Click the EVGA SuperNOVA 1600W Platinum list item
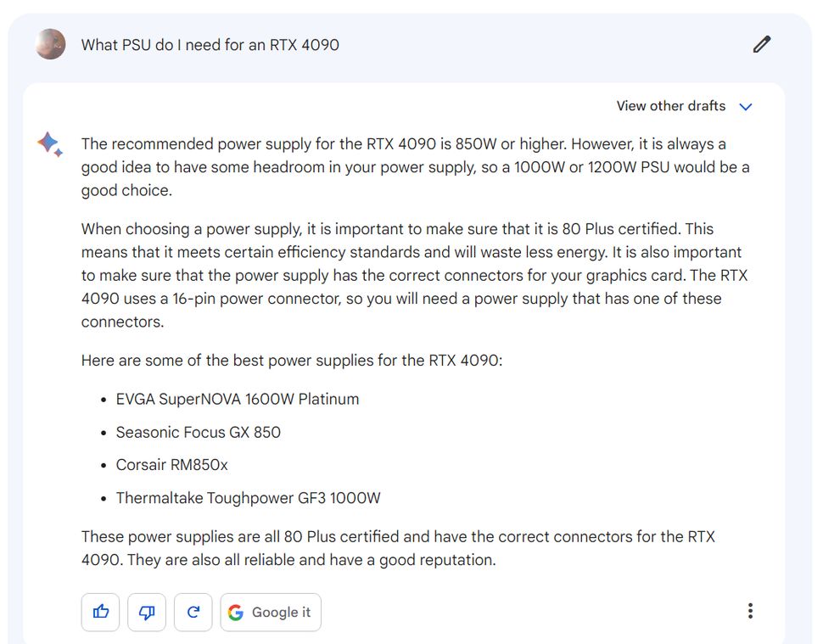Screen dimensions: 823x644 (x=238, y=399)
